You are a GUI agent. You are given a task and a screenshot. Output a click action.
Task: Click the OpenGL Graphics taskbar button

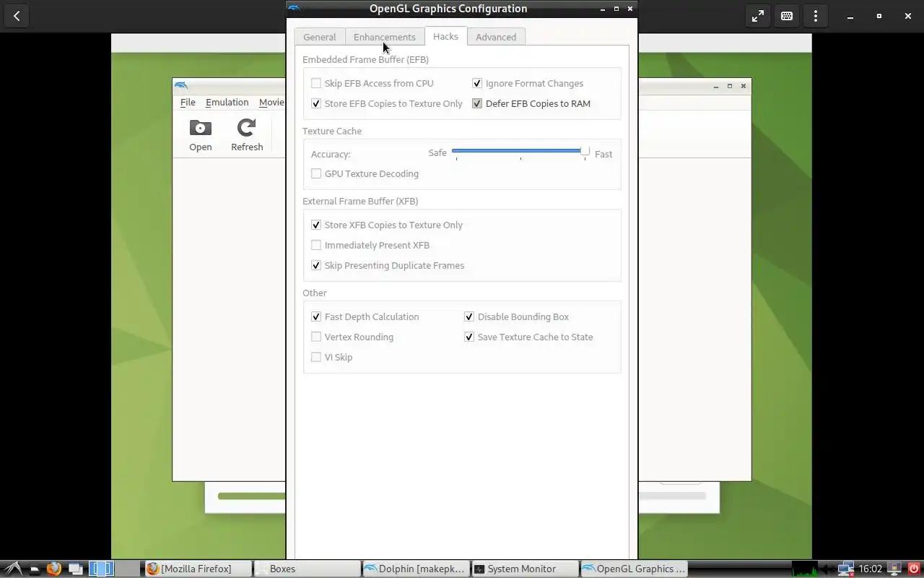click(634, 569)
